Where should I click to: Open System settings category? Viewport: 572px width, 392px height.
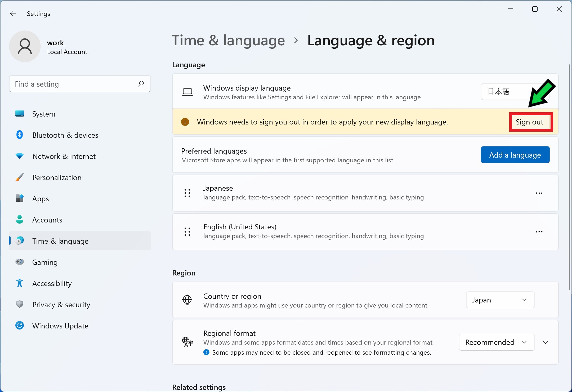click(x=80, y=114)
